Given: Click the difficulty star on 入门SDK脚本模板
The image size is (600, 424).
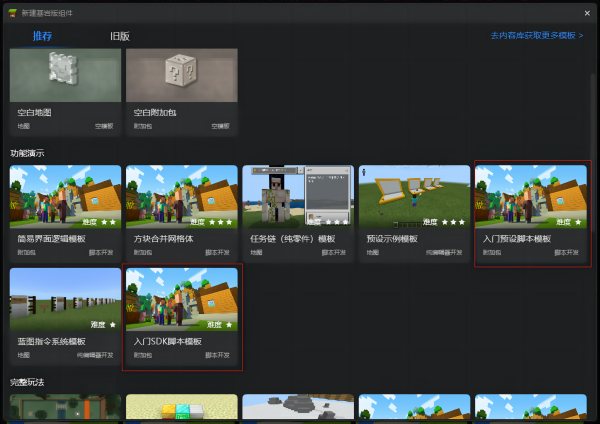Looking at the screenshot, I should click(229, 325).
